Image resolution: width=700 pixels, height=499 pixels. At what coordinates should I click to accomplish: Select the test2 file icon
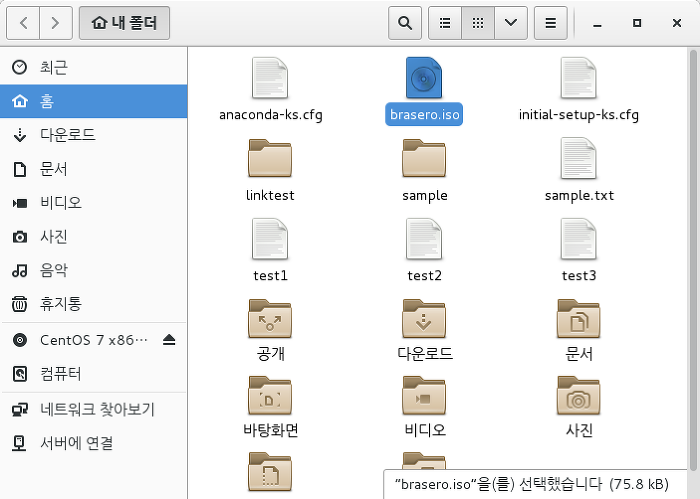(x=424, y=239)
